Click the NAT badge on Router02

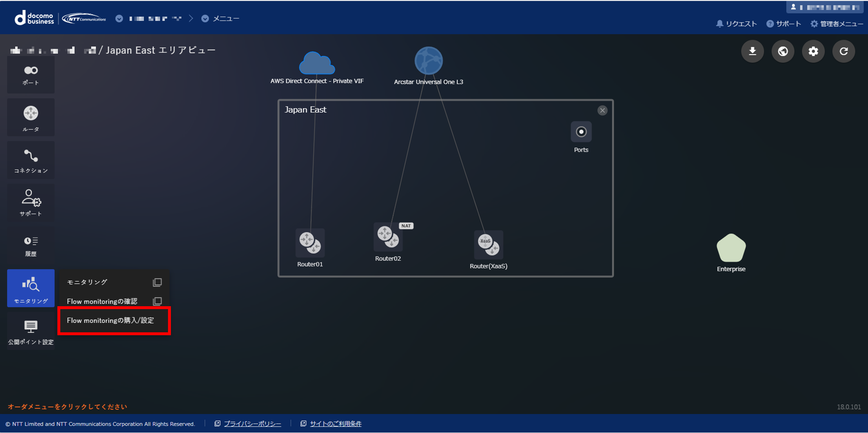point(406,226)
